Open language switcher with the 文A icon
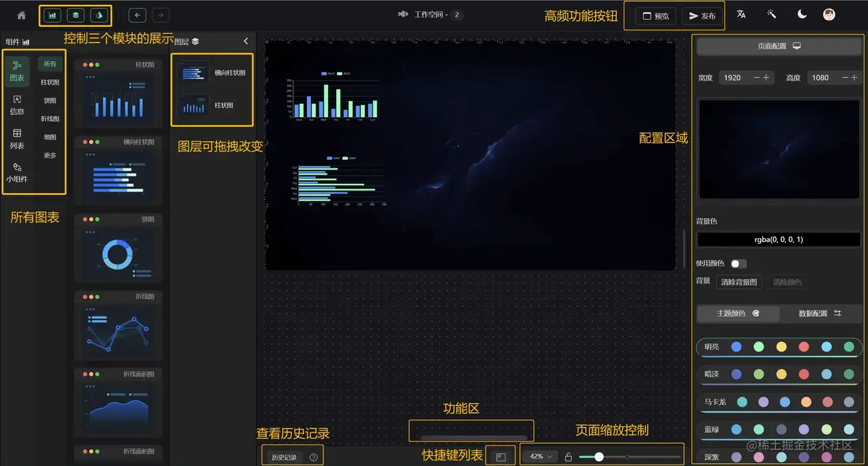Image resolution: width=868 pixels, height=466 pixels. click(x=741, y=13)
